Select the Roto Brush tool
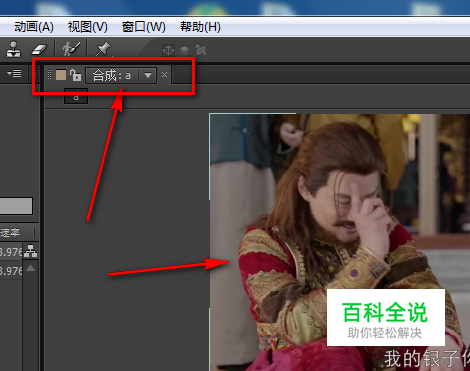Viewport: 470px width, 371px height. coord(71,49)
